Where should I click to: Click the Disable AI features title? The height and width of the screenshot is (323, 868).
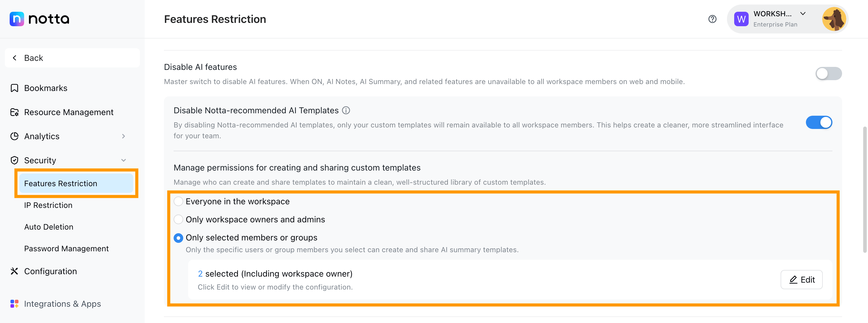click(x=200, y=67)
